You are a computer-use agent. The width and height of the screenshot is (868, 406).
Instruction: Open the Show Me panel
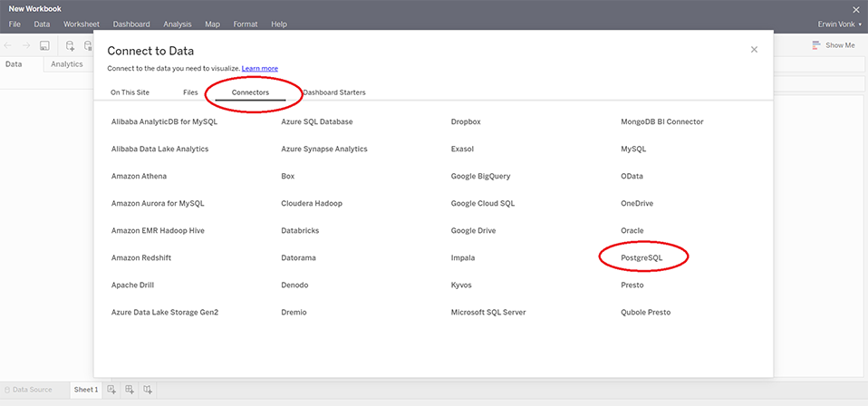click(x=834, y=45)
